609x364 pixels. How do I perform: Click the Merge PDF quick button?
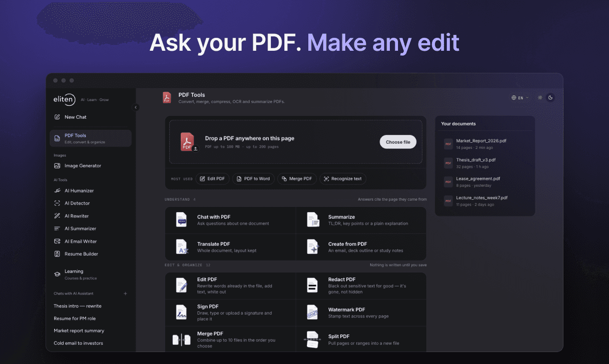point(297,179)
